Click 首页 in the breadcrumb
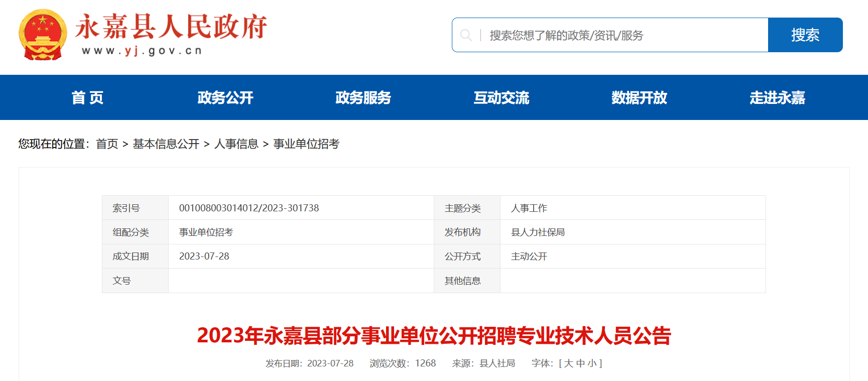This screenshot has width=868, height=381. [x=107, y=144]
